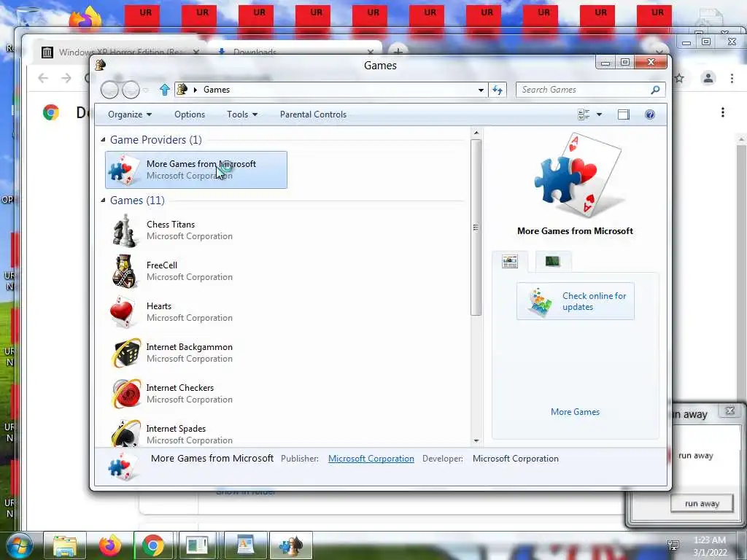747x560 pixels.
Task: Click the Chess Titans title text
Action: coord(171,225)
